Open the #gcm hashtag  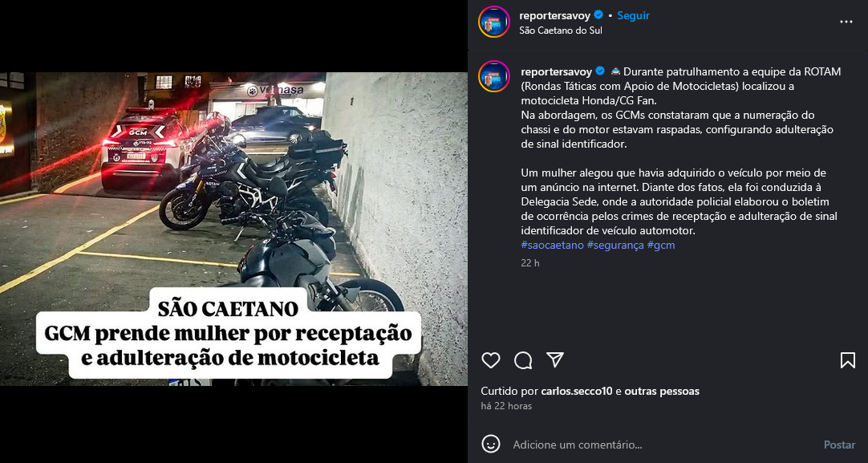(x=661, y=245)
